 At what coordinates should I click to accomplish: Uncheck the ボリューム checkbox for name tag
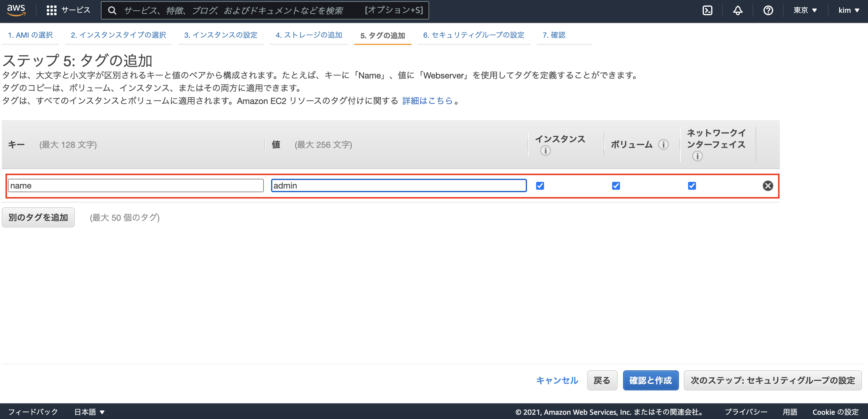pos(616,186)
